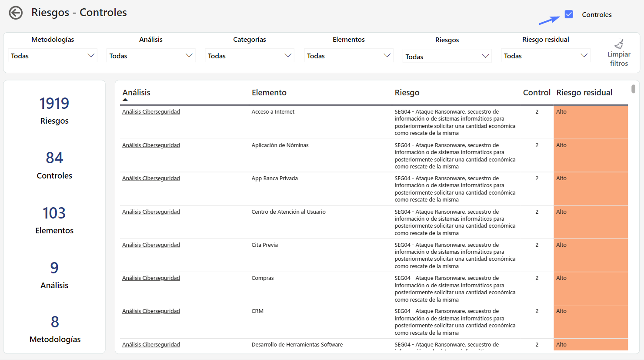644x360 pixels.
Task: Select the 84 Controles summary card
Action: pos(54,165)
